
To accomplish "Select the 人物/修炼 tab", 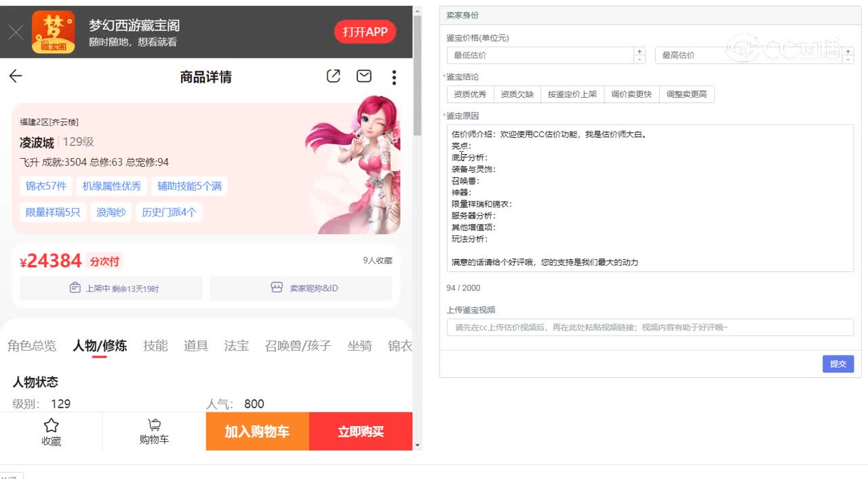I will click(x=100, y=346).
